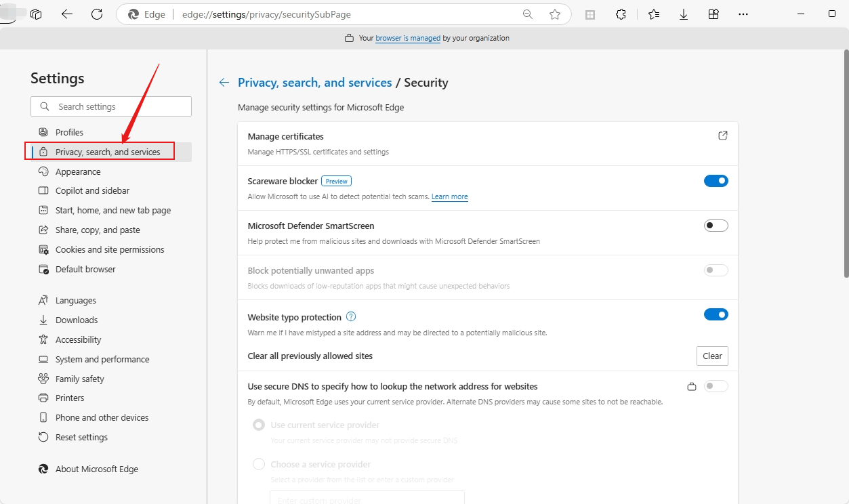Open Languages settings

tap(111, 301)
